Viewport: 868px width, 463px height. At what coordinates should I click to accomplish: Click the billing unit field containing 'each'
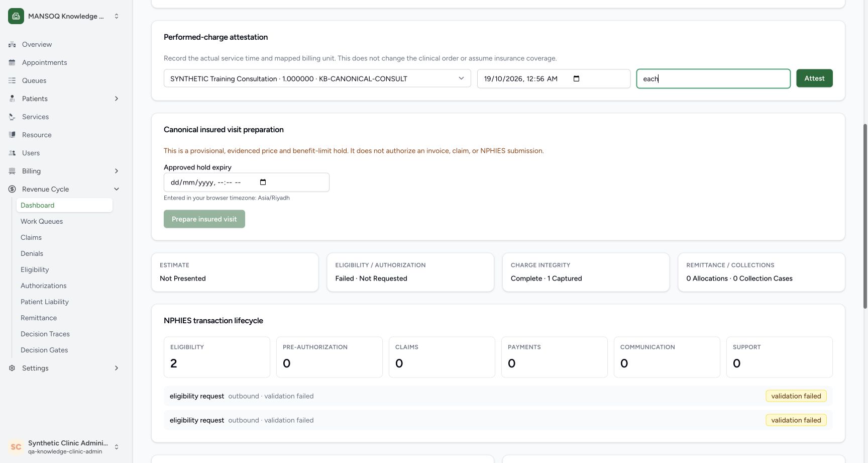pyautogui.click(x=713, y=78)
